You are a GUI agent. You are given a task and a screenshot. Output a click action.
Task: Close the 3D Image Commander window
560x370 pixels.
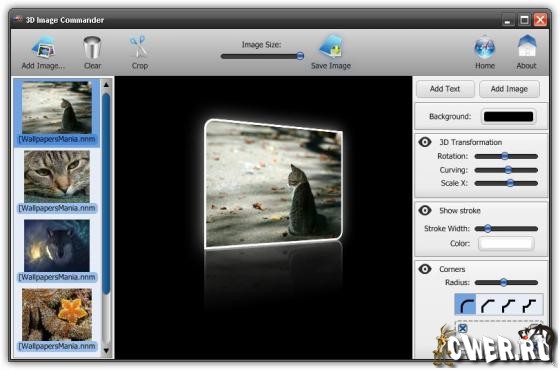click(540, 20)
